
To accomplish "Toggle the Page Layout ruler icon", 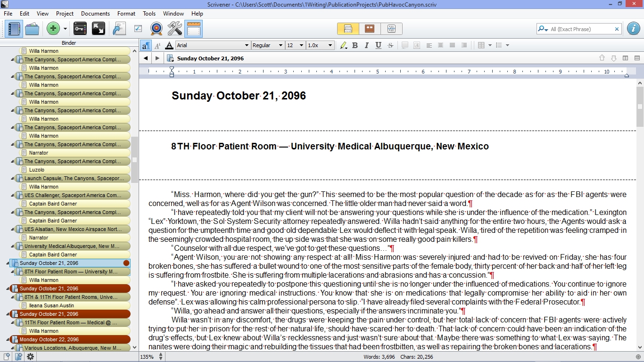I will pos(194,29).
